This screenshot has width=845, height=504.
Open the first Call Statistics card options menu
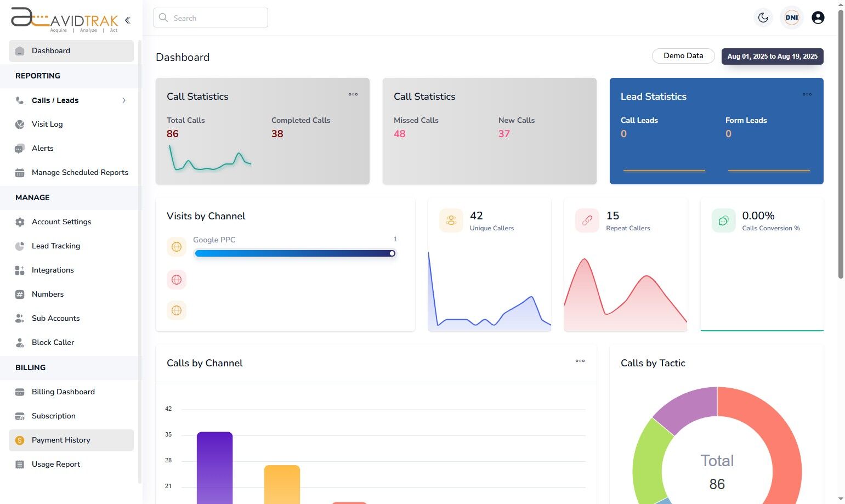[x=353, y=94]
